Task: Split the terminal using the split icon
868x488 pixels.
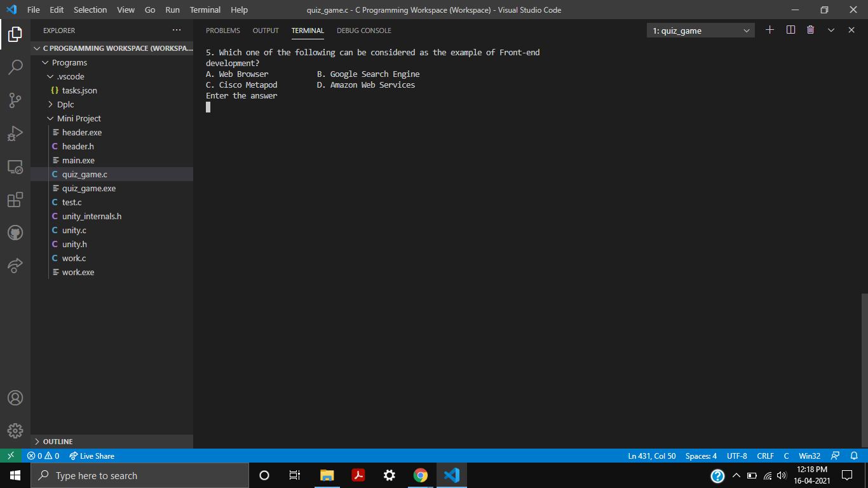Action: [790, 29]
